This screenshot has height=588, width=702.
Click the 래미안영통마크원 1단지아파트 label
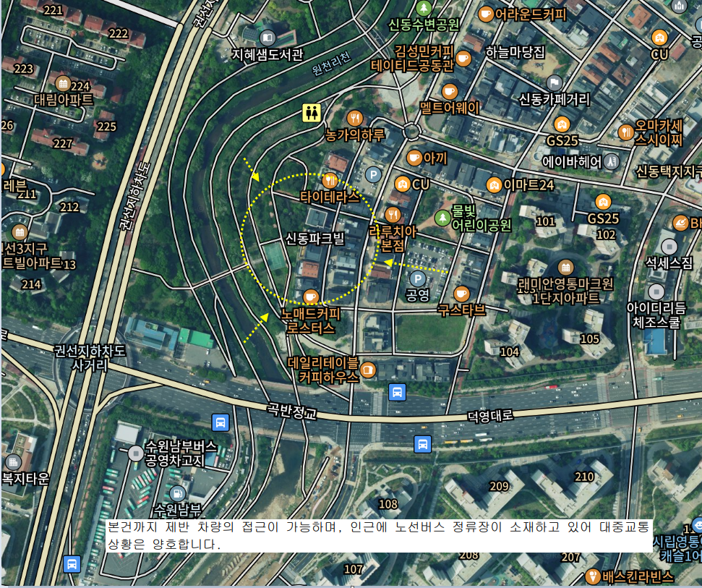[566, 291]
